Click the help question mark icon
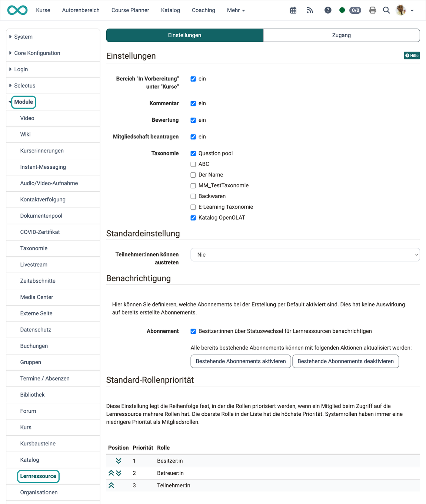426x504 pixels. click(x=328, y=10)
